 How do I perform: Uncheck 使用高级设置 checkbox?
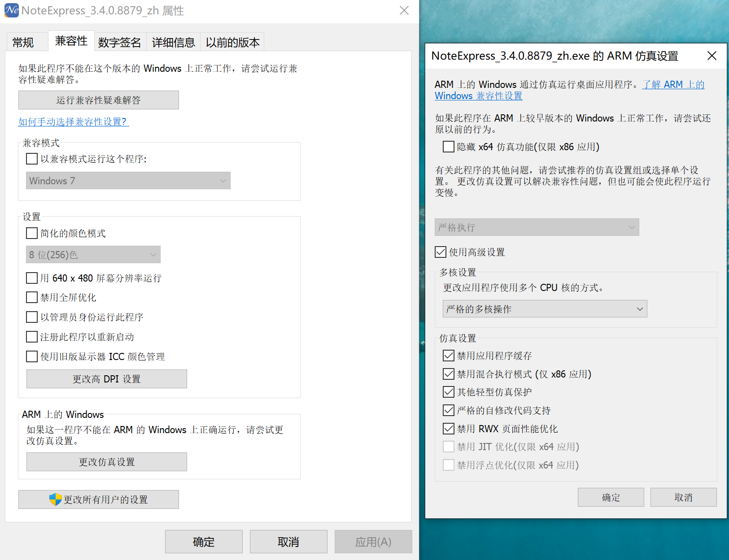point(441,252)
